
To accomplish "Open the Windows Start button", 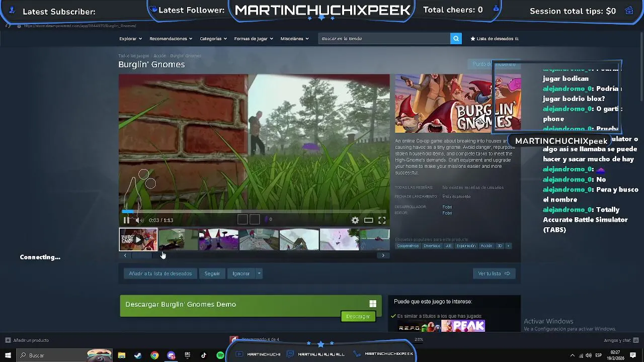I will pos(8,355).
